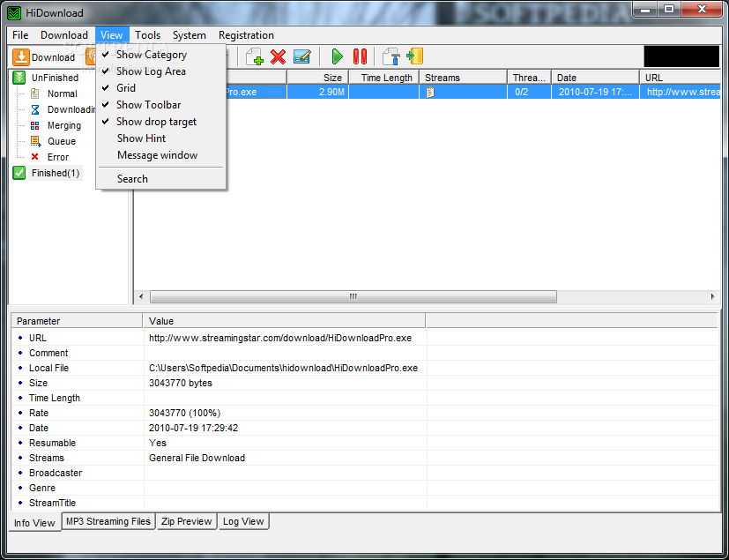Click the add new task icon
The width and height of the screenshot is (729, 560).
tap(255, 56)
